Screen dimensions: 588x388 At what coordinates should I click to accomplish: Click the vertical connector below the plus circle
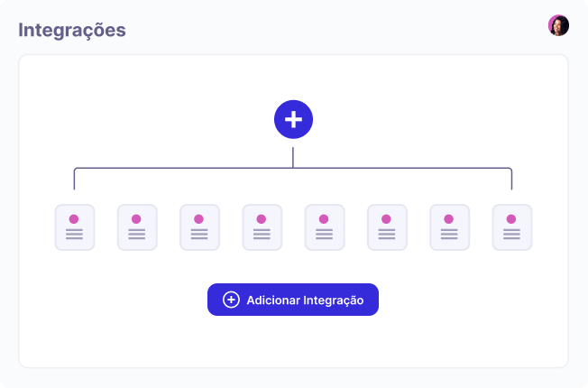[x=293, y=154]
